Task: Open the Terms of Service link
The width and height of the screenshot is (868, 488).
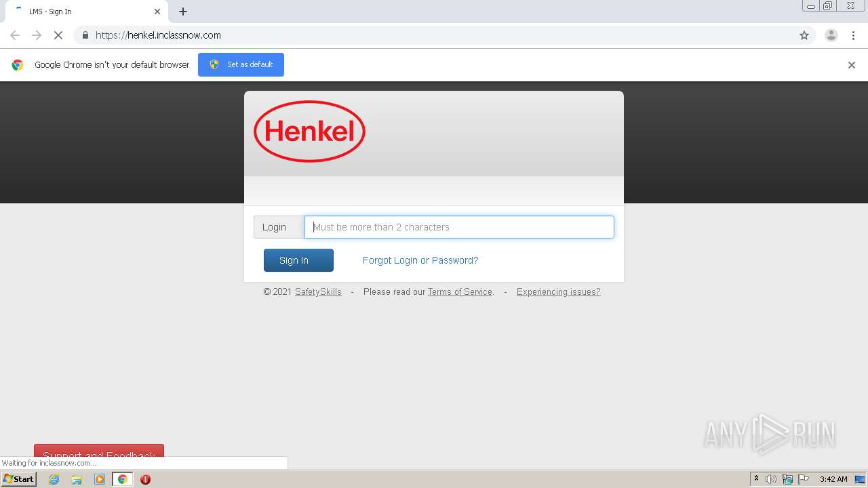Action: point(460,292)
